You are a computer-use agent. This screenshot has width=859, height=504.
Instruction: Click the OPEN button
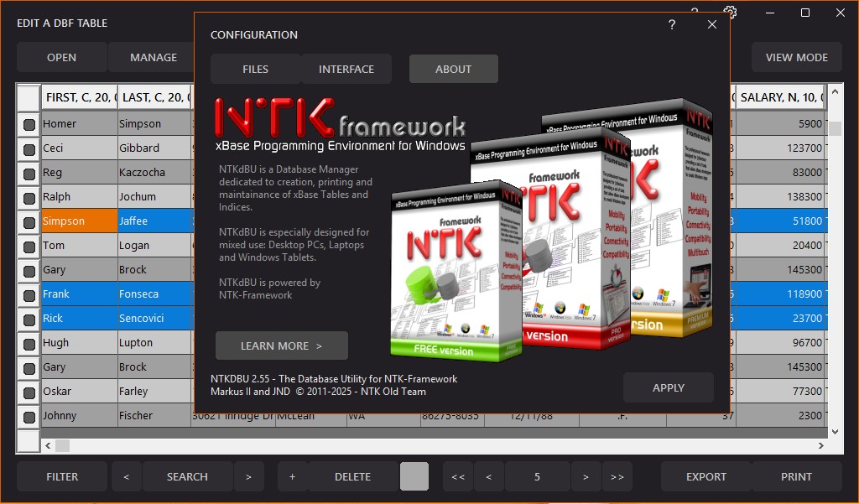coord(61,58)
